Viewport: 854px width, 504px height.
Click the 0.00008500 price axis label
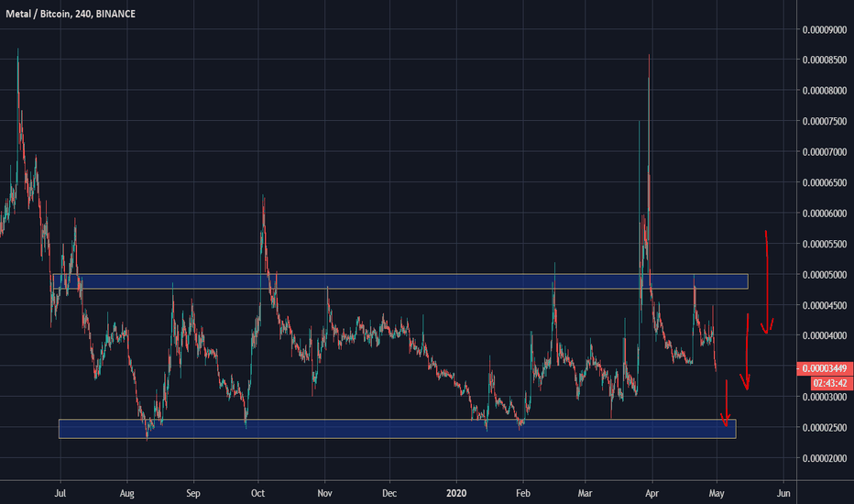[824, 60]
